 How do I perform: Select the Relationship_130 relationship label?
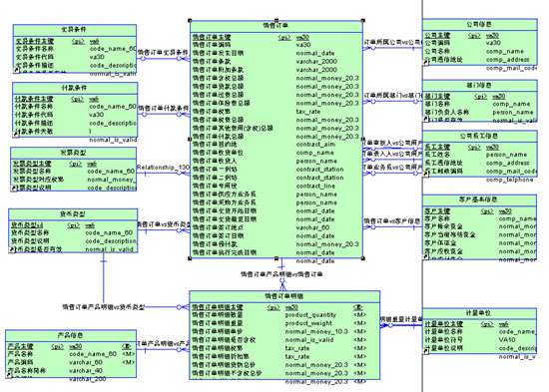click(x=163, y=168)
